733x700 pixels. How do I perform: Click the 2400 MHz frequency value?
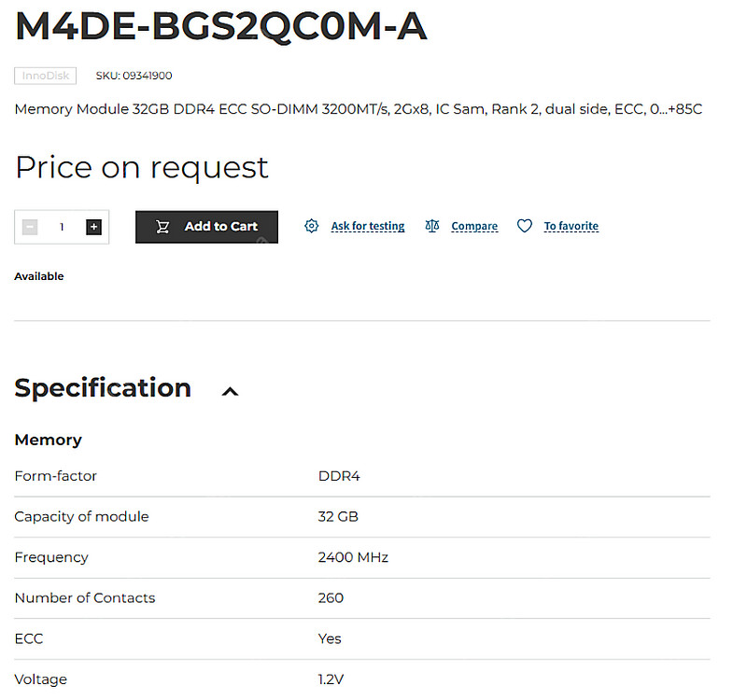coord(353,557)
